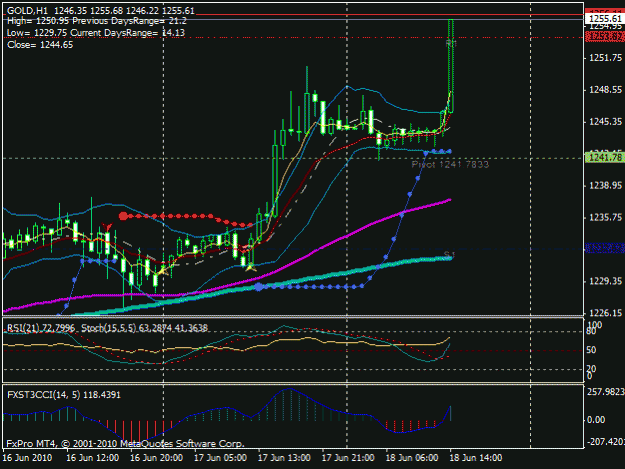
Task: Click the 17 Jun 13:00 time label
Action: [x=284, y=457]
